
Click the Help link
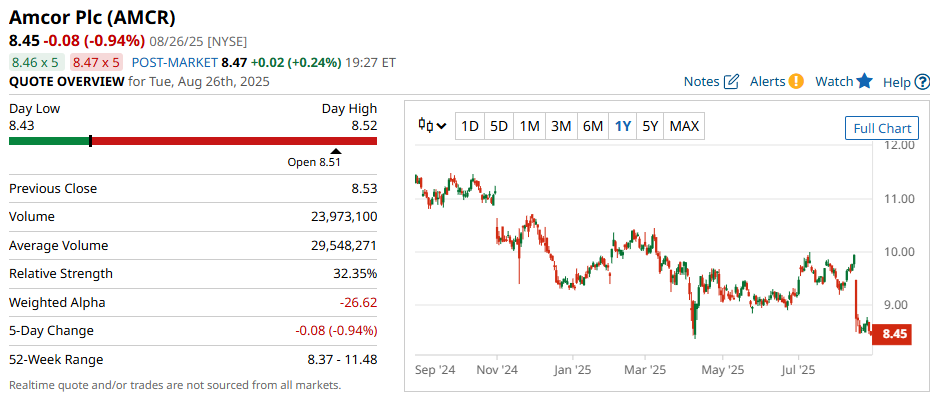pyautogui.click(x=897, y=82)
